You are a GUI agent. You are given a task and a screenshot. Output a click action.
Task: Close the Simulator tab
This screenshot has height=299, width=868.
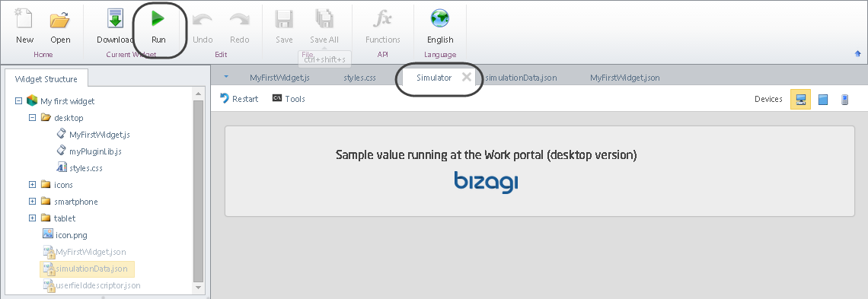click(x=467, y=77)
